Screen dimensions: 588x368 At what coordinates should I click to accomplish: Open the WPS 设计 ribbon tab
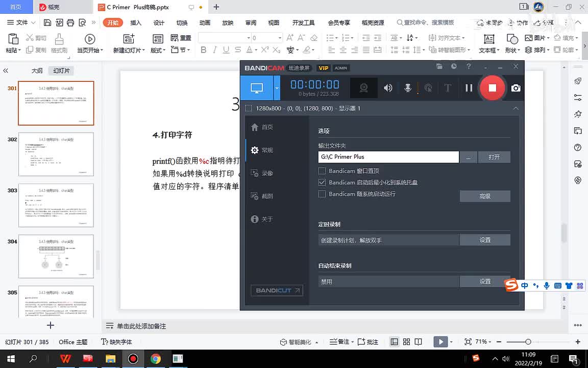[x=159, y=22]
